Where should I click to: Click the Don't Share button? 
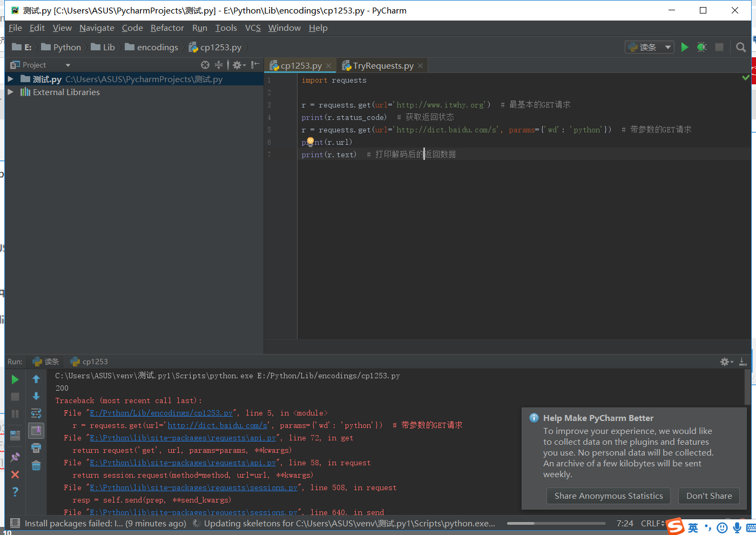coord(709,496)
